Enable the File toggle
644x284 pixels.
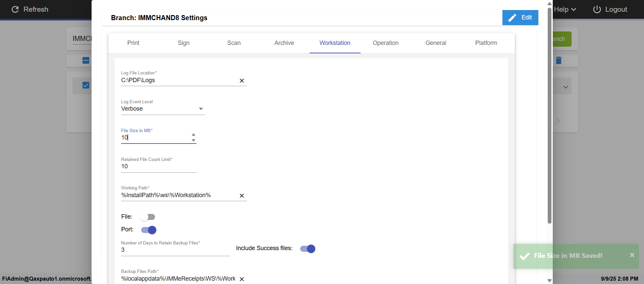click(x=148, y=217)
